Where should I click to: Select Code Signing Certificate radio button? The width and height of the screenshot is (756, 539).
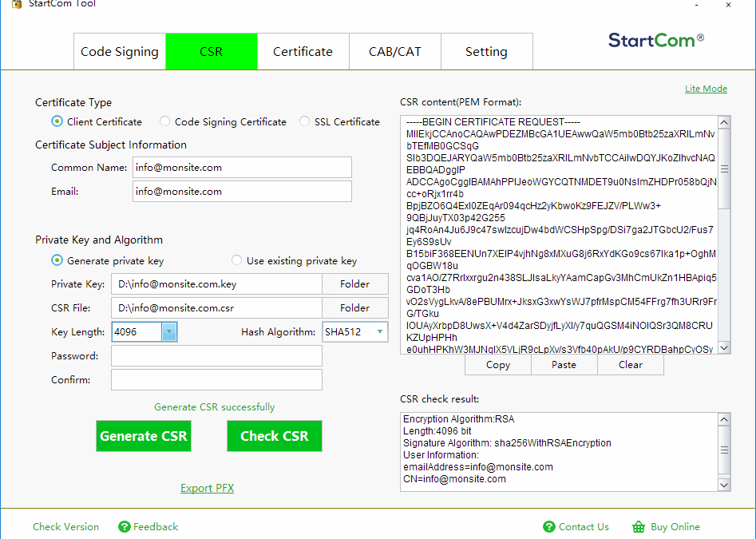165,121
